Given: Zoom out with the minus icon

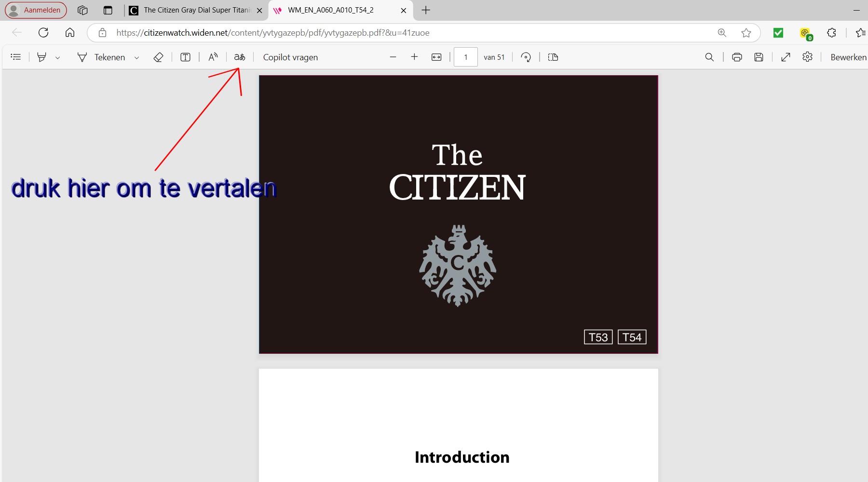Looking at the screenshot, I should coord(393,57).
